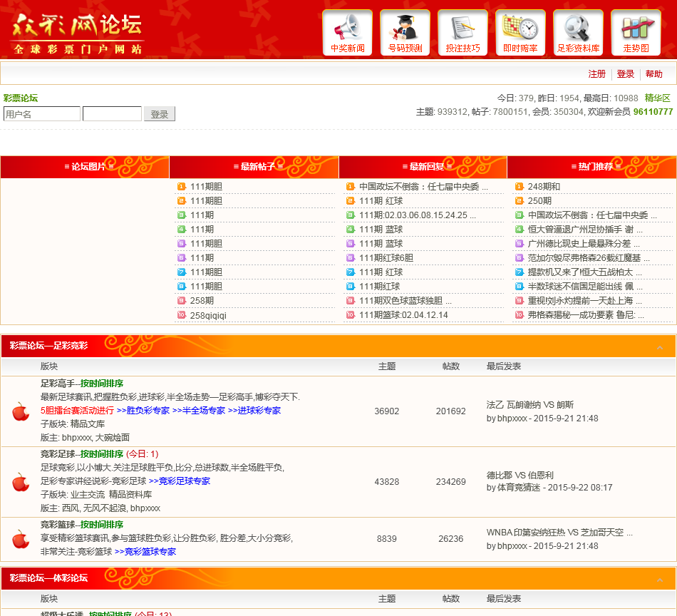Collapse the 足彩竞彩 section

coord(660,348)
